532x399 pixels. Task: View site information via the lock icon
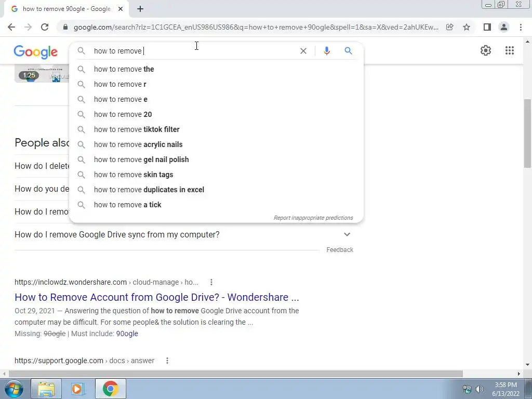pyautogui.click(x=65, y=27)
